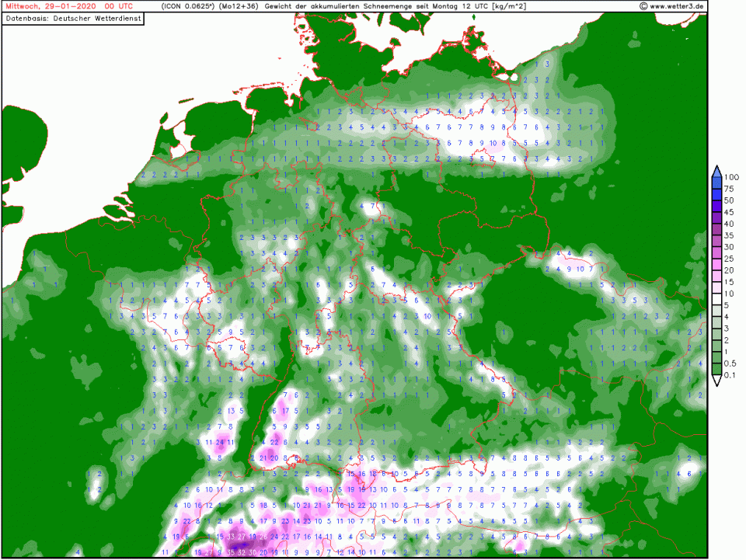746x560 pixels.
Task: Open the www.wetter3.de link
Action: [677, 5]
